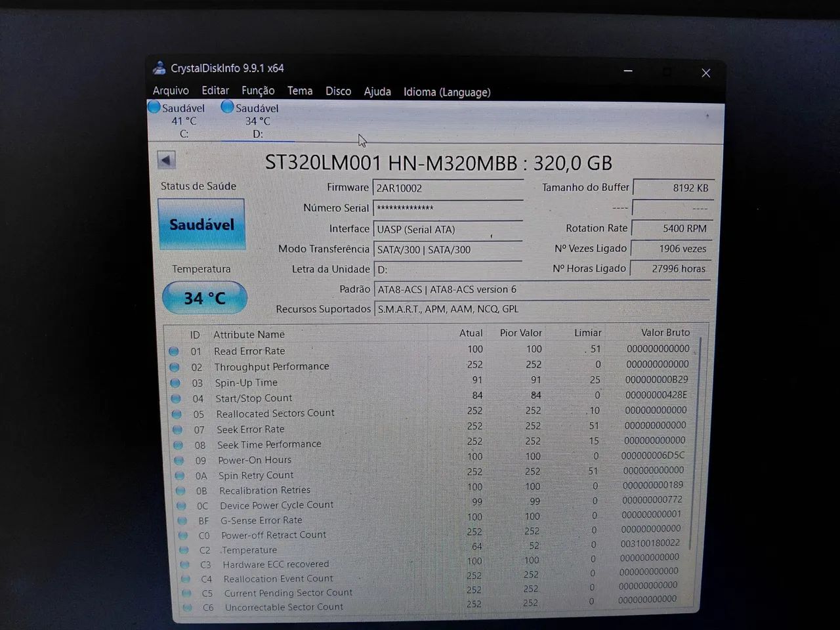The height and width of the screenshot is (630, 840).
Task: Click status dot for Start/Stop Count
Action: click(175, 398)
